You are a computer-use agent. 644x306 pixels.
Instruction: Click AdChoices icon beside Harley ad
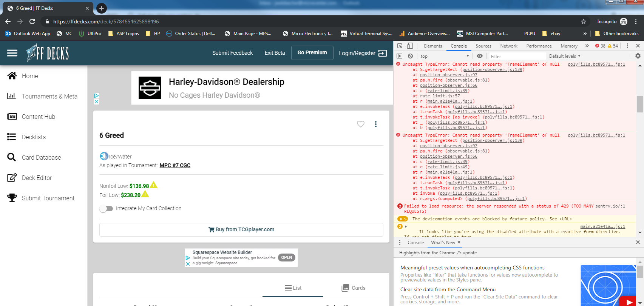click(96, 96)
